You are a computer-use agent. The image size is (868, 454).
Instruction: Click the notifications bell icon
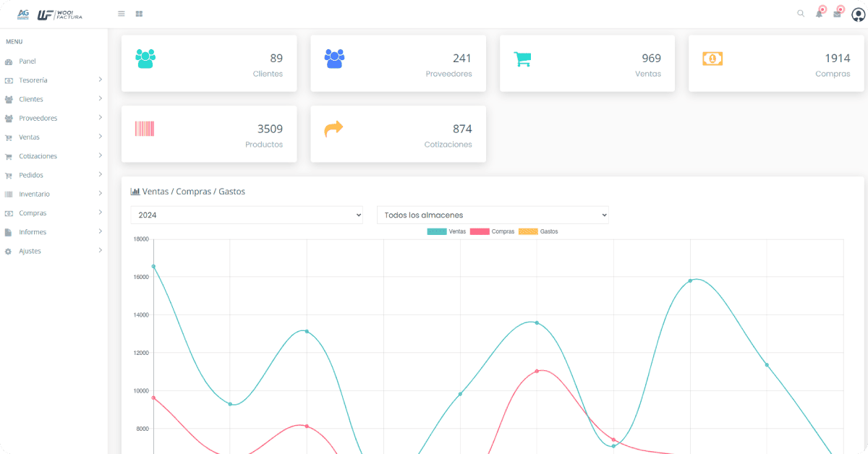click(818, 13)
